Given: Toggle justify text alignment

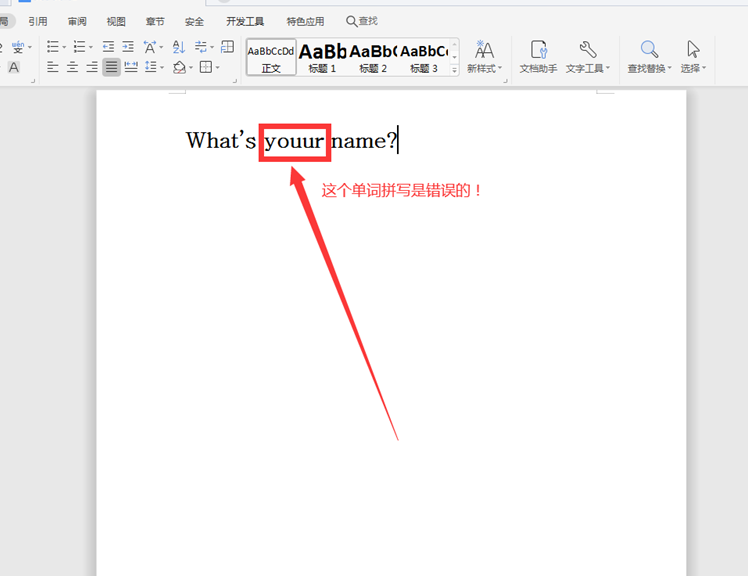Looking at the screenshot, I should tap(111, 67).
